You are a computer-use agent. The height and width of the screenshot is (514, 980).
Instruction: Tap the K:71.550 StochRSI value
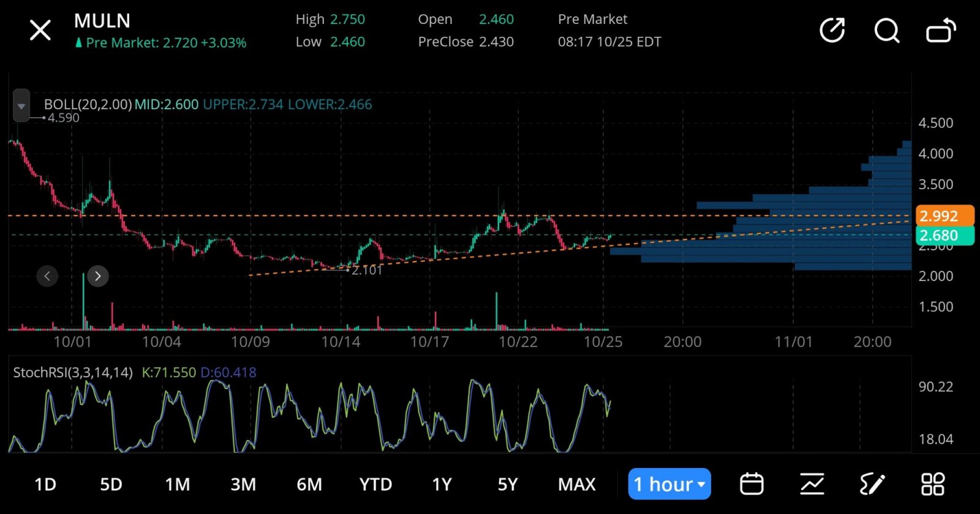coord(169,372)
